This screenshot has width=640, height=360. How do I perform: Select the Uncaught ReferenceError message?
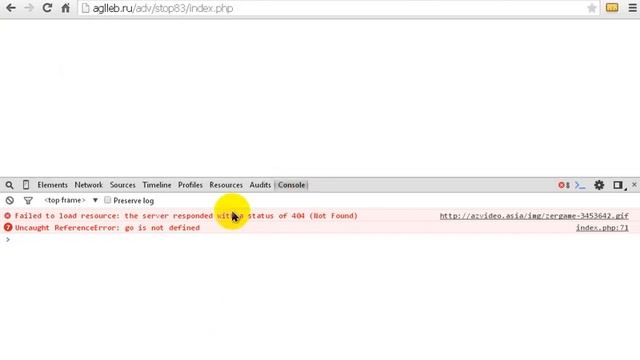(x=107, y=228)
